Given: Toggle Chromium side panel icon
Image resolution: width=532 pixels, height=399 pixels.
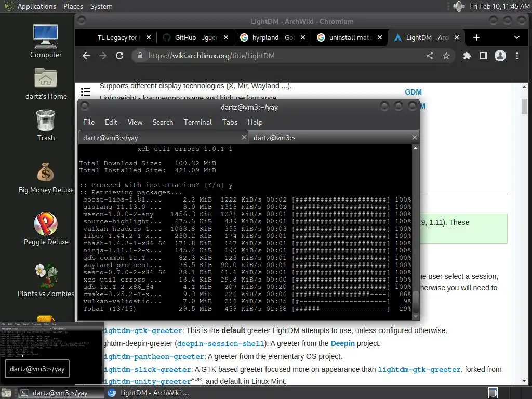Looking at the screenshot, I should (484, 56).
